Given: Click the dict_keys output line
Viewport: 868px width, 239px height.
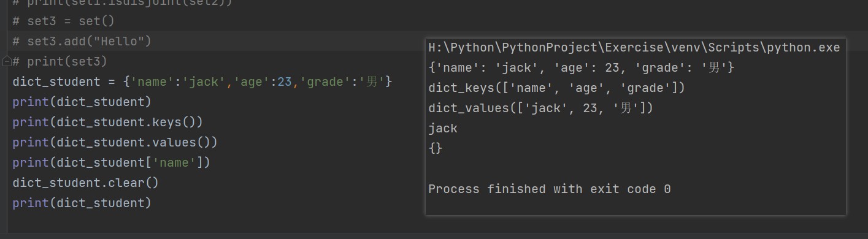Looking at the screenshot, I should click(x=556, y=88).
